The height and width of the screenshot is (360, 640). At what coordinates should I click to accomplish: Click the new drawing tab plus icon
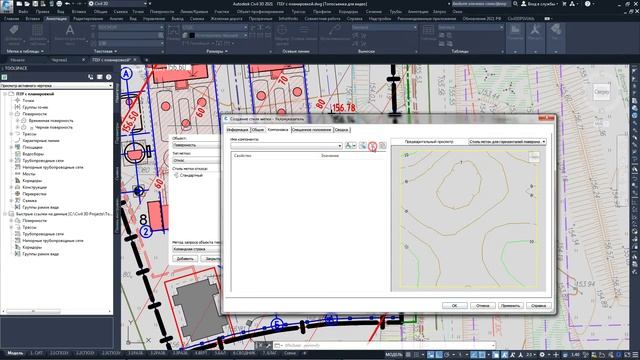[x=147, y=60]
